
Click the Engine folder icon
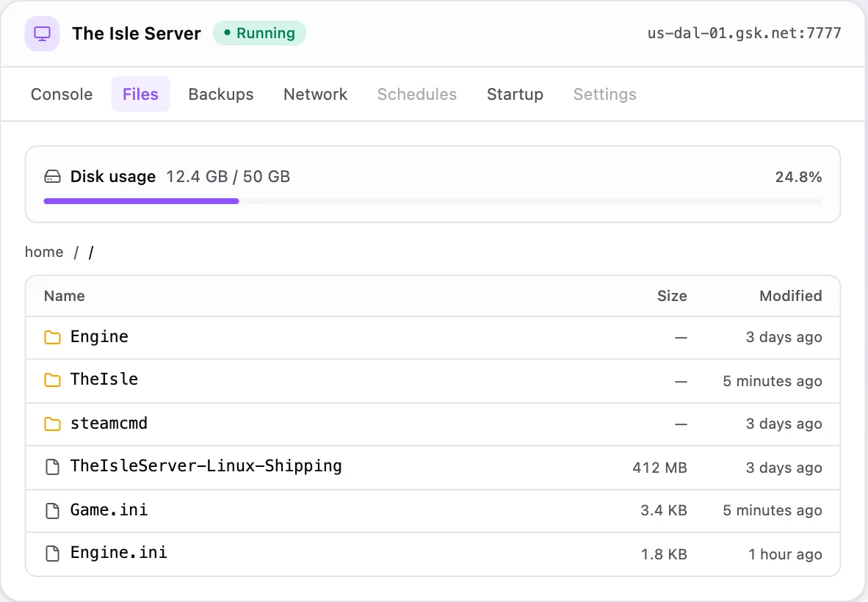coord(53,337)
